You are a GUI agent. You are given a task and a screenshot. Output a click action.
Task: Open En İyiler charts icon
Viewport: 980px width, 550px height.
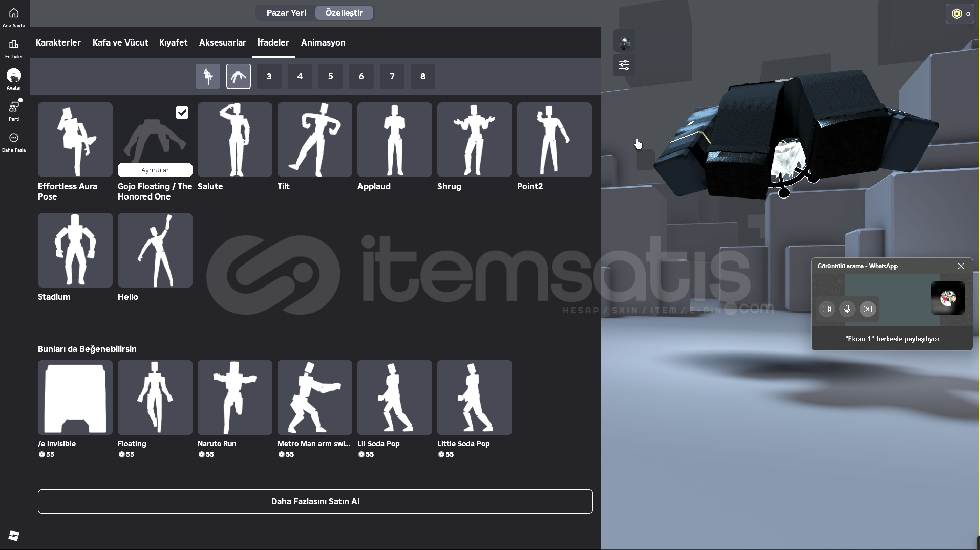pos(14,45)
